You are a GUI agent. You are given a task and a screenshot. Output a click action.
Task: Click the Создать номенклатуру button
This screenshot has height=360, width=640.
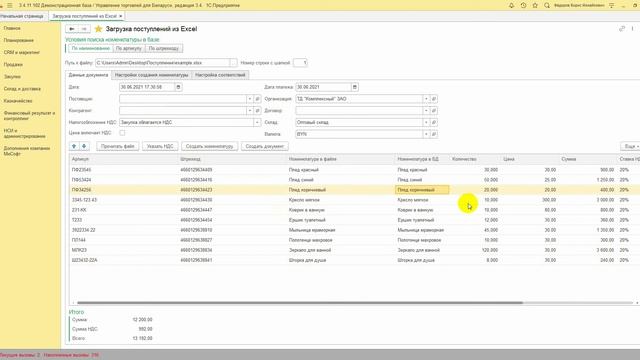click(209, 146)
